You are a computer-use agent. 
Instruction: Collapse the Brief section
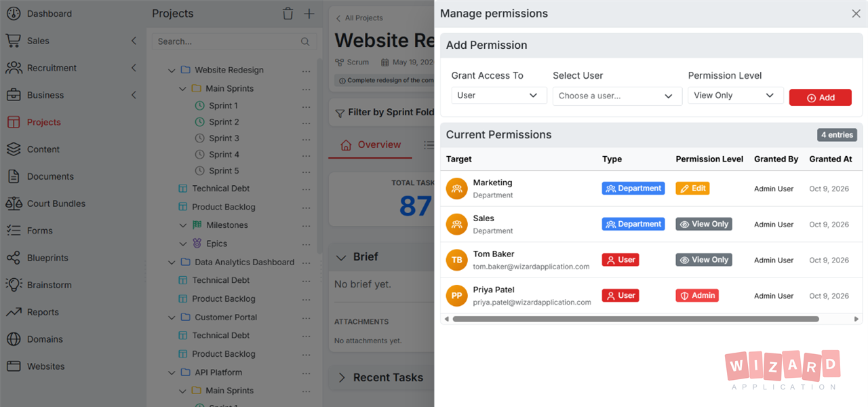tap(342, 257)
